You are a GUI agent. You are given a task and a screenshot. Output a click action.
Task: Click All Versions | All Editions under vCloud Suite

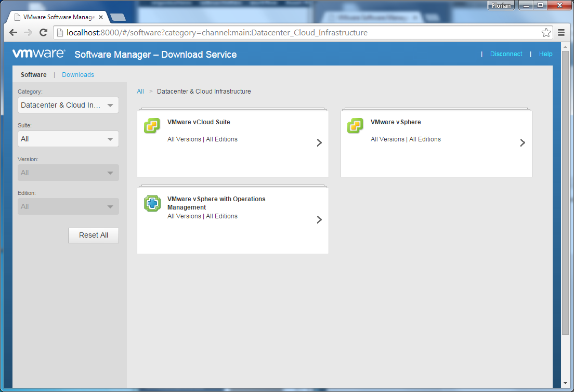click(x=202, y=139)
